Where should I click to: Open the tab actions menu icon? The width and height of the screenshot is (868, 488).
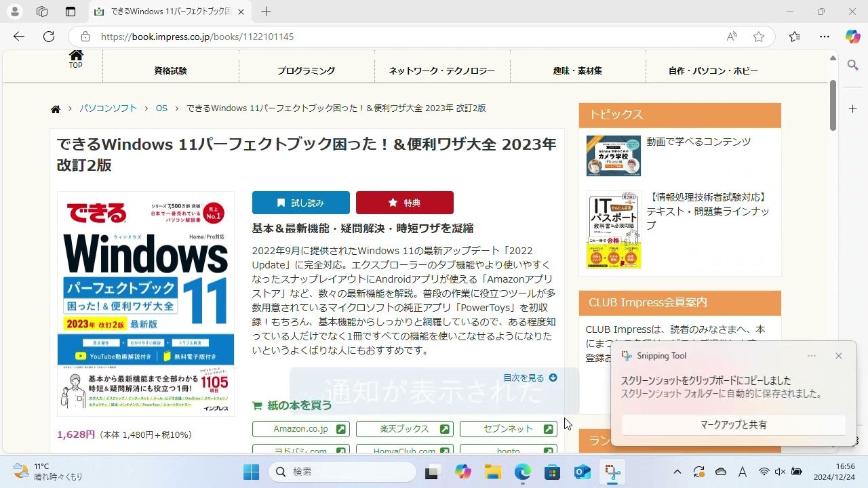pyautogui.click(x=71, y=12)
